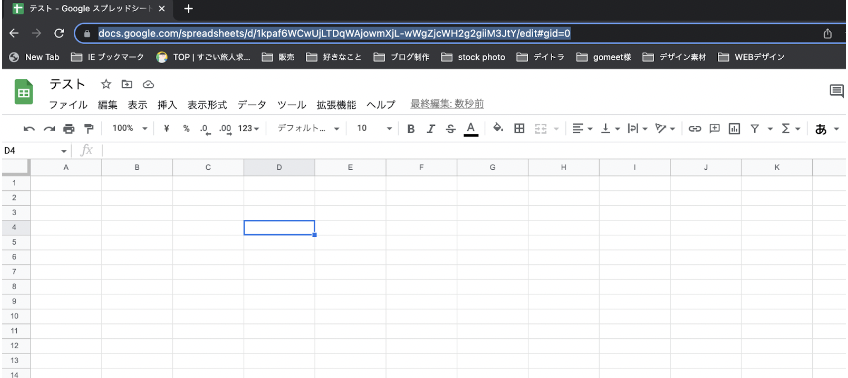This screenshot has height=378, width=848.
Task: Reload the page
Action: pyautogui.click(x=59, y=34)
